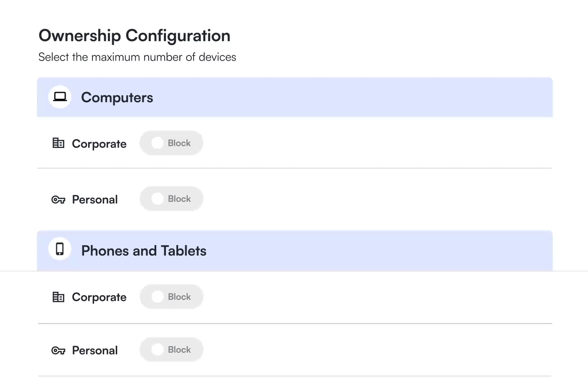Click the phone icon beside Phones and Tablets
Screen dimensions: 588x391
60,249
